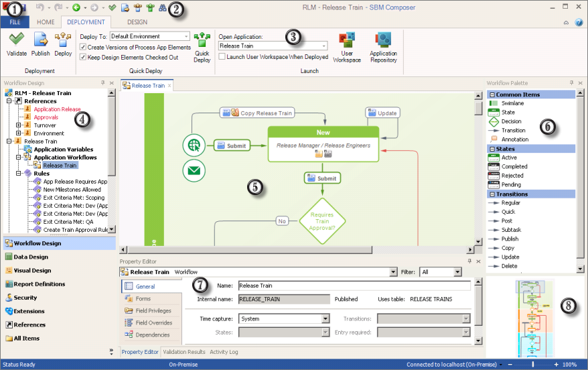The image size is (588, 370).
Task: Select the Application Variables tree item
Action: pyautogui.click(x=64, y=149)
